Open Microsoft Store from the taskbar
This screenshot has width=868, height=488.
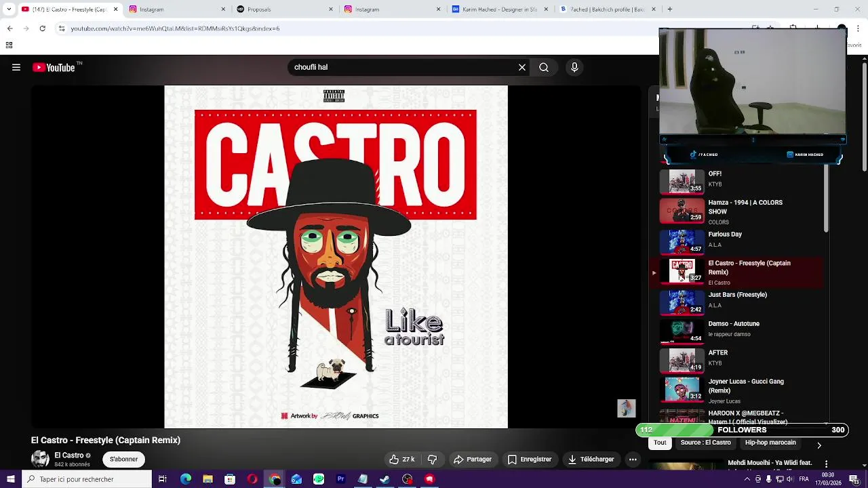click(230, 479)
